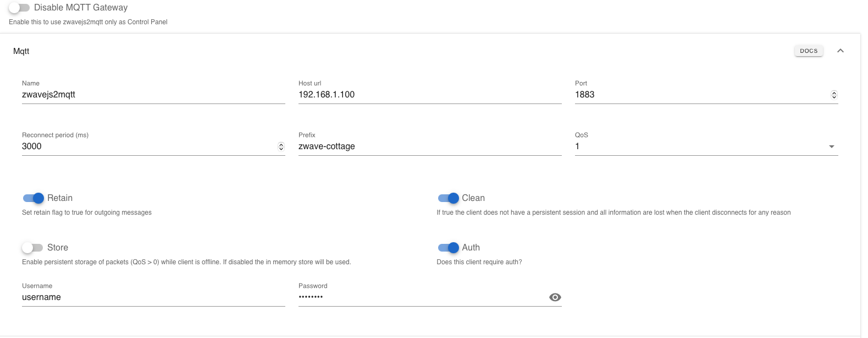Edit the Prefix field zwave-cottage

tap(430, 146)
